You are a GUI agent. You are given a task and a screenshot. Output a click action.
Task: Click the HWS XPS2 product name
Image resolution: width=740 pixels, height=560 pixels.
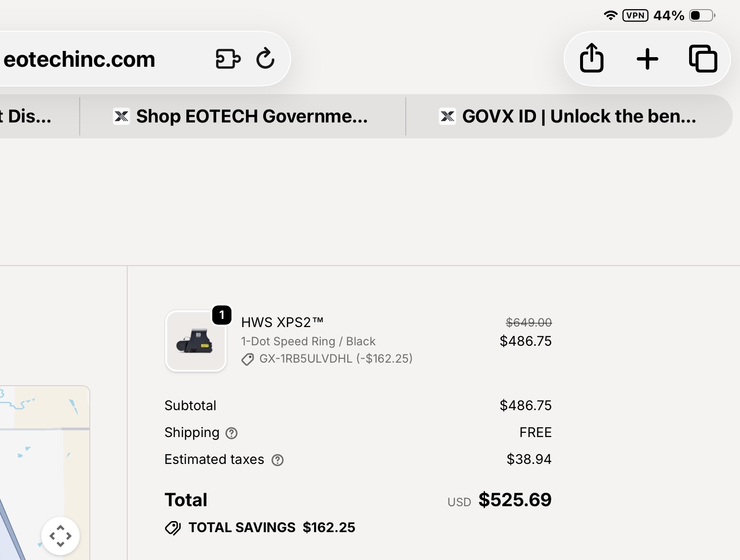282,322
